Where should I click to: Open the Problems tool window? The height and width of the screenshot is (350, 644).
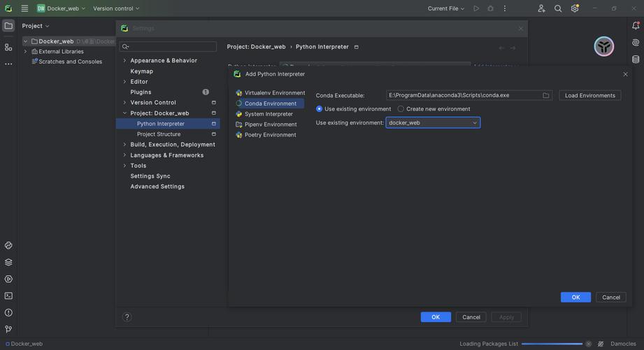[8, 313]
